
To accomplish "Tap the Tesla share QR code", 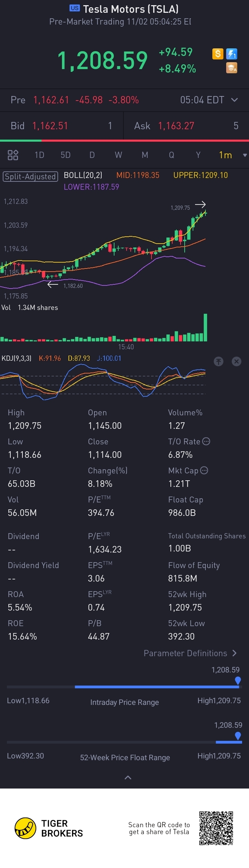I will [x=216, y=828].
